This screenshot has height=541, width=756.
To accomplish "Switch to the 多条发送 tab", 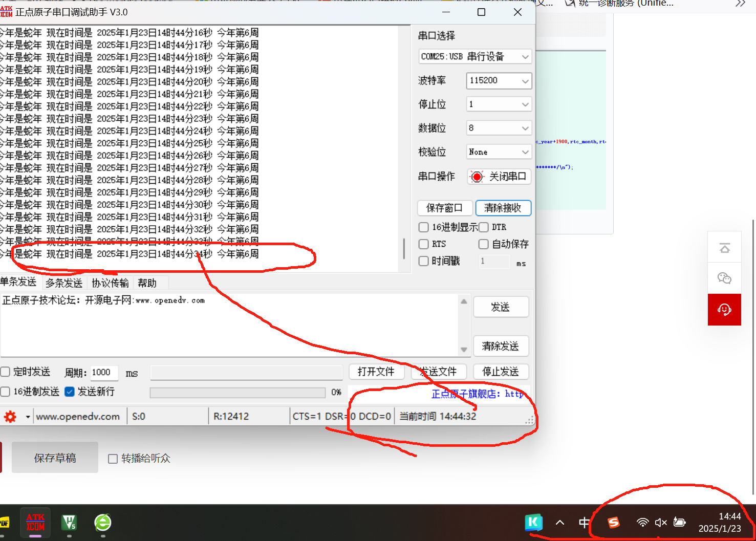I will coord(63,282).
